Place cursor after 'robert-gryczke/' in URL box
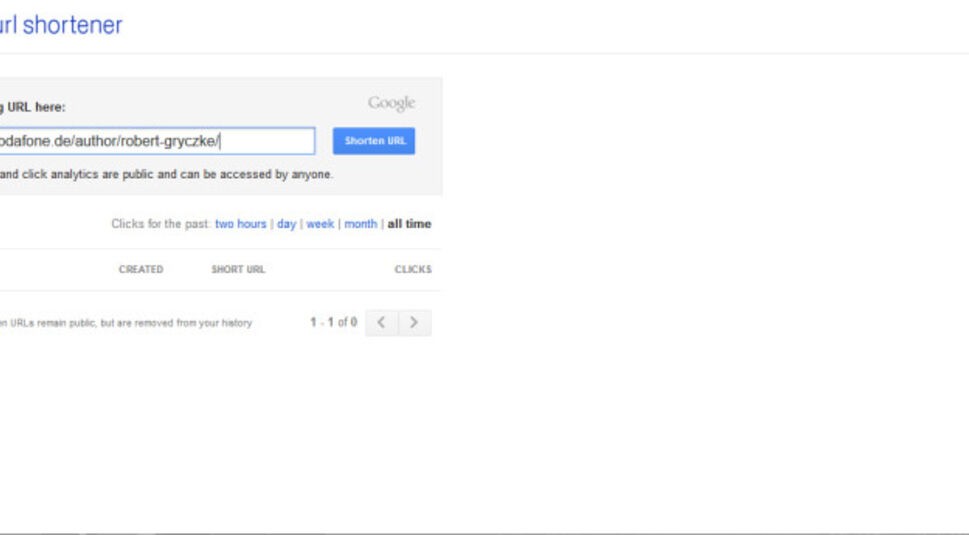 [221, 141]
